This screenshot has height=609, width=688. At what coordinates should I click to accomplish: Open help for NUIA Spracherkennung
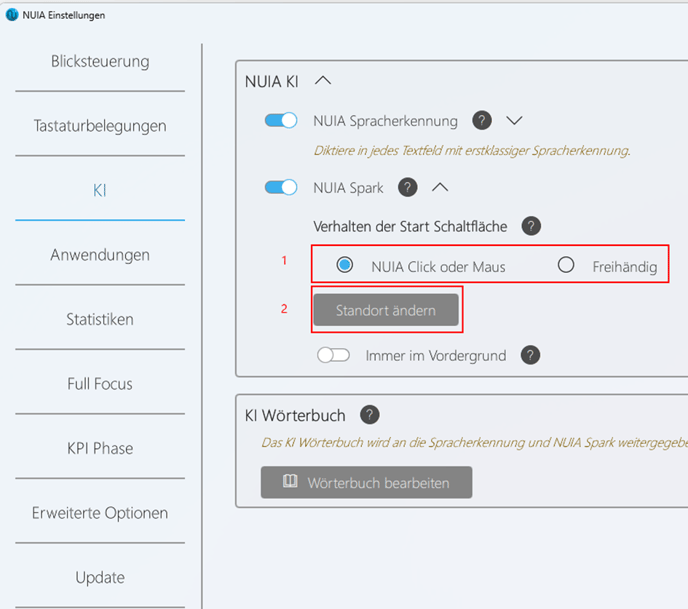coord(482,120)
